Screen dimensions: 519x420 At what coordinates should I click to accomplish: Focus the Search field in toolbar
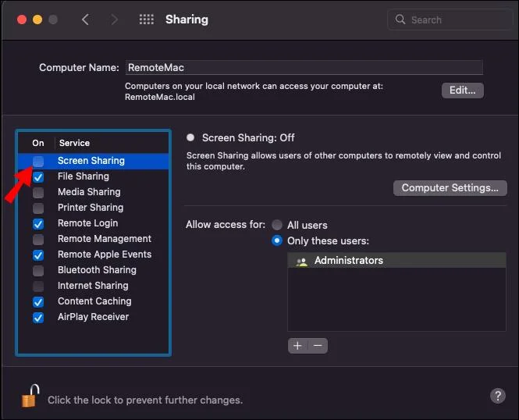click(449, 20)
